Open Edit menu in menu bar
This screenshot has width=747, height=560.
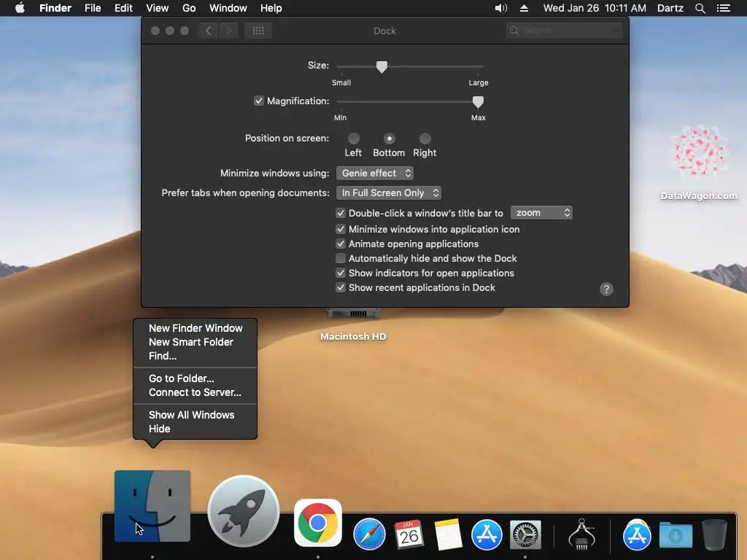point(123,8)
